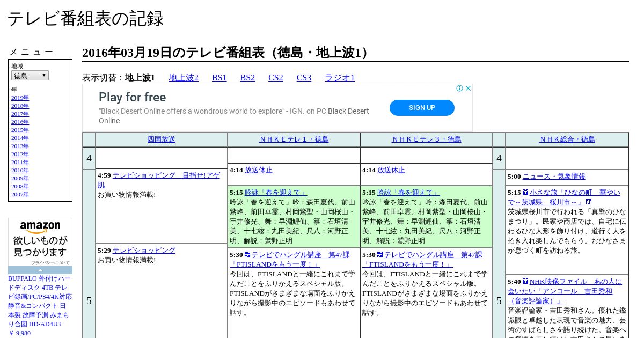Click subtitle icon in NHK Eテレ3 5:30 listing

click(380, 254)
